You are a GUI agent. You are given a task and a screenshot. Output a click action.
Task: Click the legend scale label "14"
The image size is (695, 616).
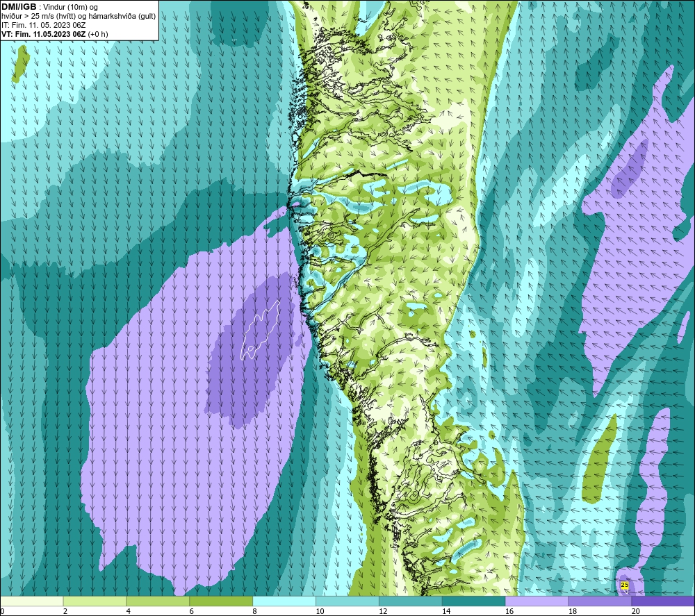coord(446,611)
